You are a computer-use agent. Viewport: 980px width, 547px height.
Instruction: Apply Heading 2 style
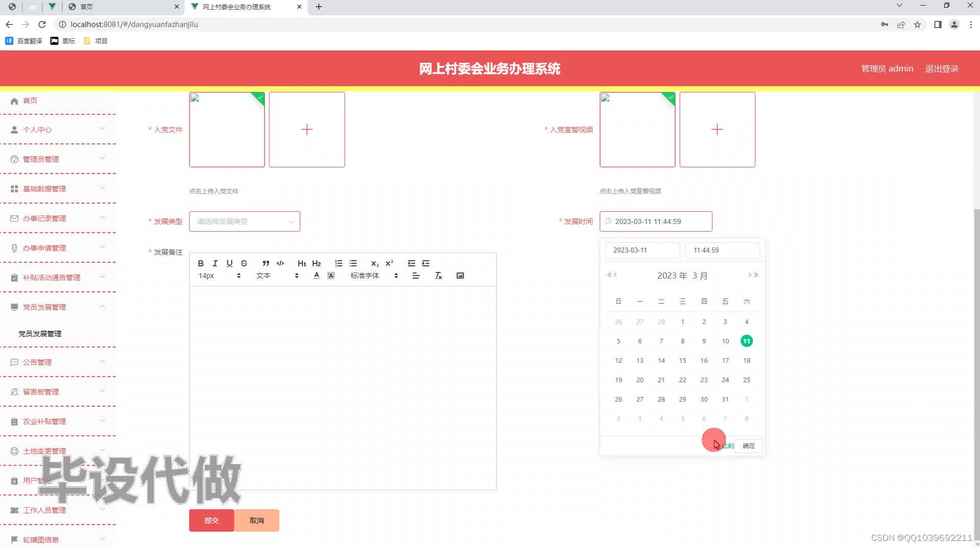tap(316, 263)
